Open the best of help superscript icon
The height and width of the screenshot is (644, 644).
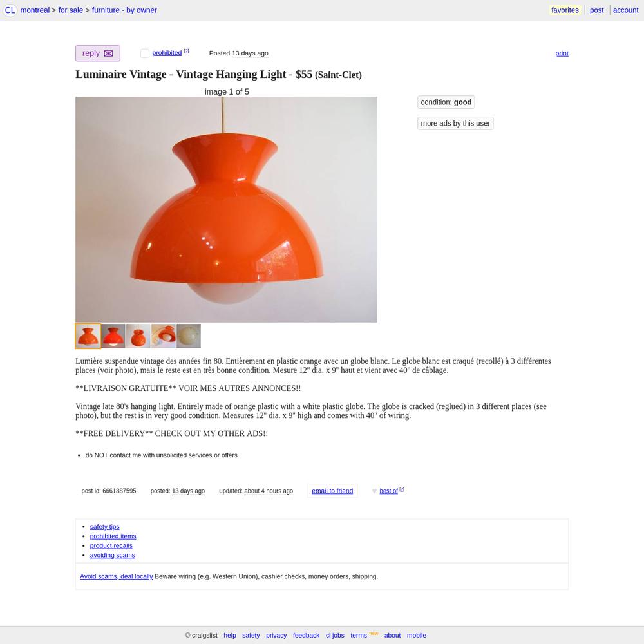pyautogui.click(x=402, y=489)
